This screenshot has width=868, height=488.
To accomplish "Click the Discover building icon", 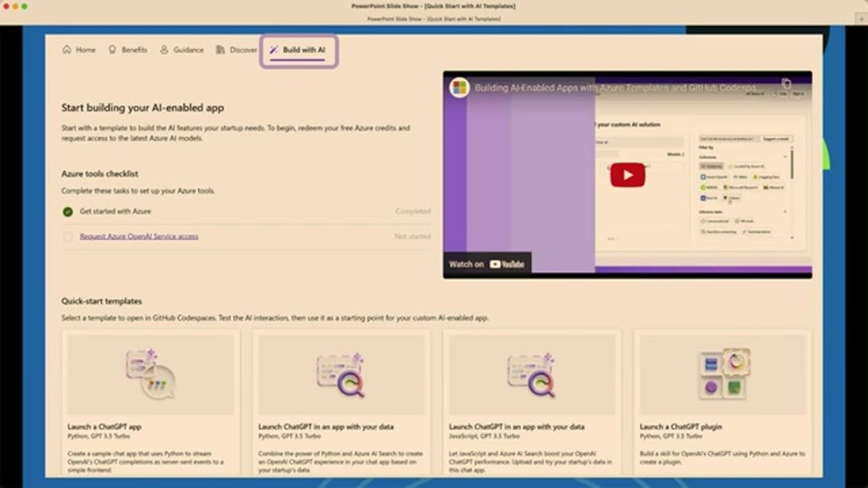I will [x=221, y=50].
